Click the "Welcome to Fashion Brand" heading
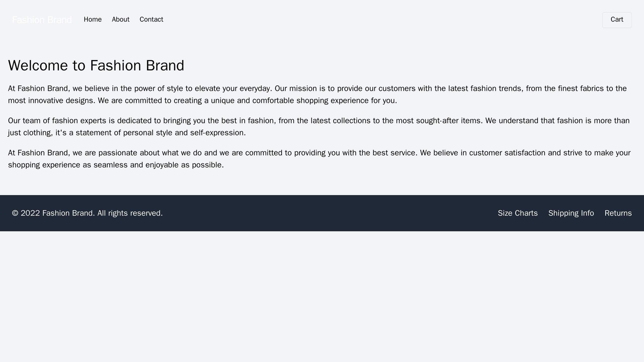Viewport: 644px width, 362px height. coord(96,65)
